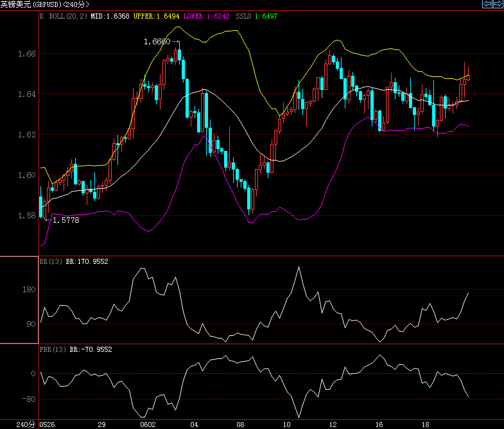This screenshot has width=504, height=429.
Task: Click the 0 level on FBR axis
Action: pos(33,374)
